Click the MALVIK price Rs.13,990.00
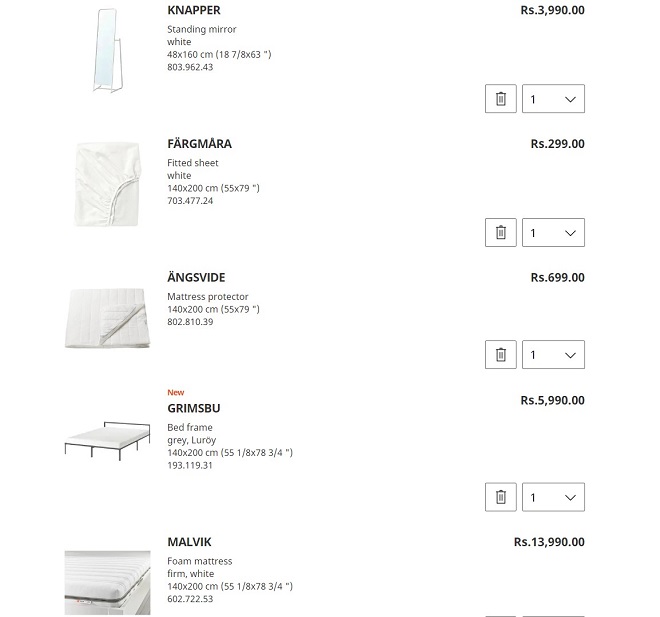Viewport: 660px width, 617px height. point(549,542)
